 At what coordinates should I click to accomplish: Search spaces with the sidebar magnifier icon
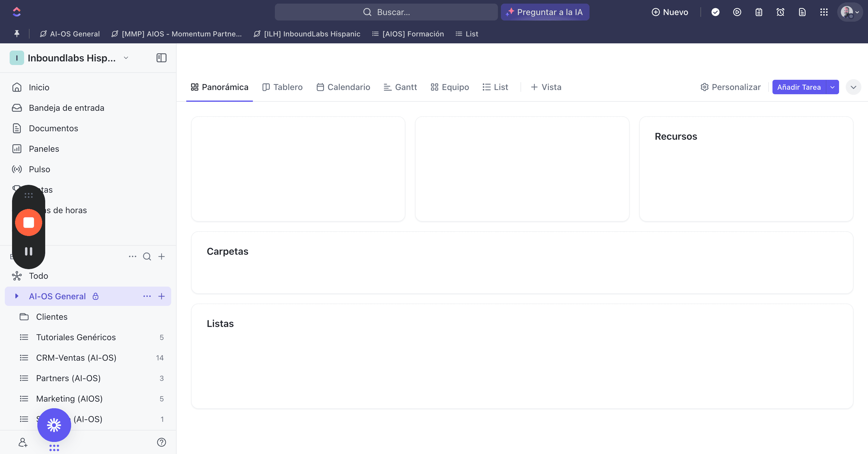(147, 257)
